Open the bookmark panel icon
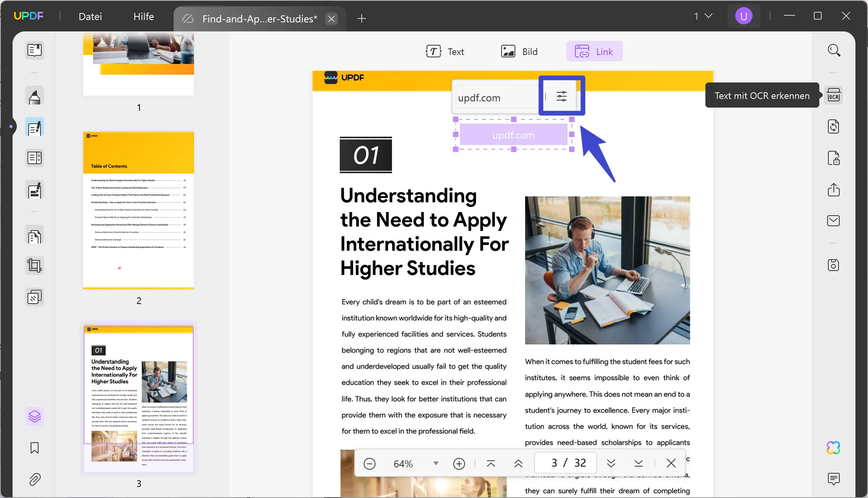Screen dimensions: 868x498 coord(35,448)
